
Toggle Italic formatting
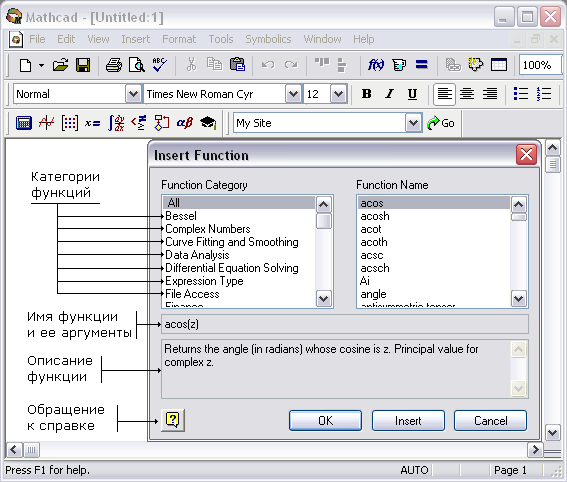point(389,94)
